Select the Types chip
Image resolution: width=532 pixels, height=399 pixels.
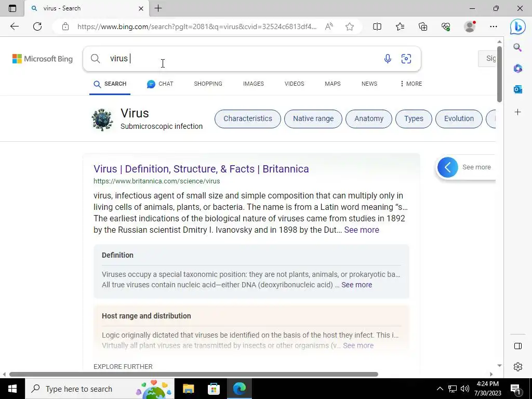click(414, 119)
